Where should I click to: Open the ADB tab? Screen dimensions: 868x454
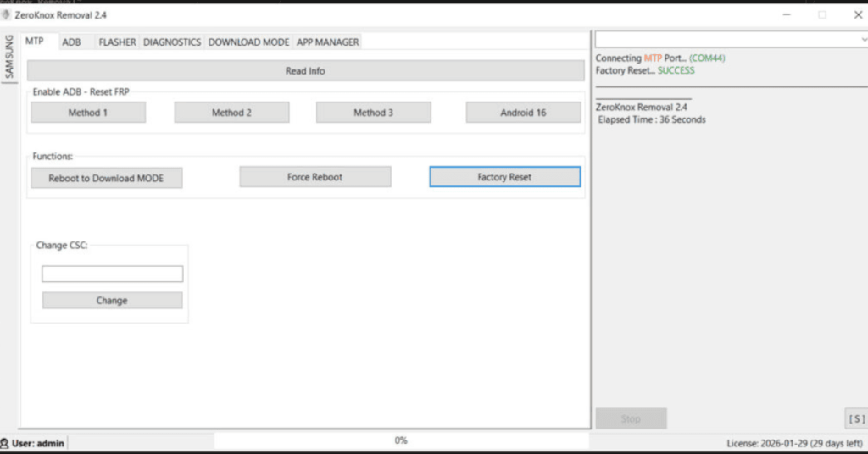click(71, 42)
